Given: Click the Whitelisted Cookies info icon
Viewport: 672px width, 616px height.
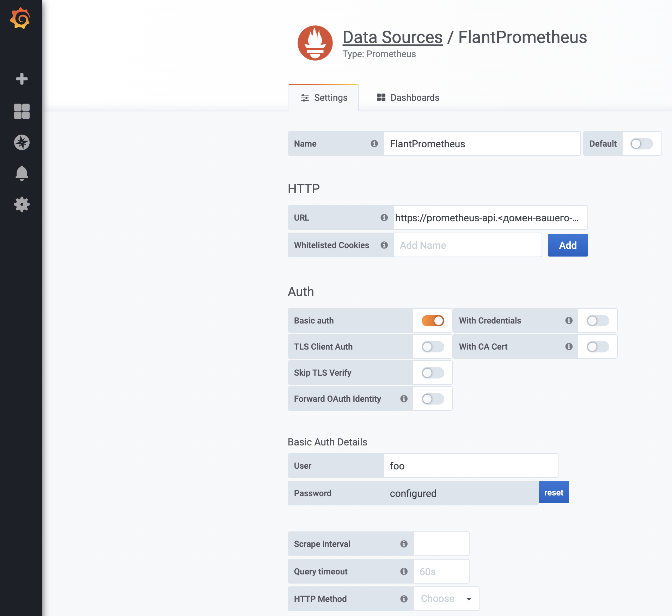Looking at the screenshot, I should [384, 245].
